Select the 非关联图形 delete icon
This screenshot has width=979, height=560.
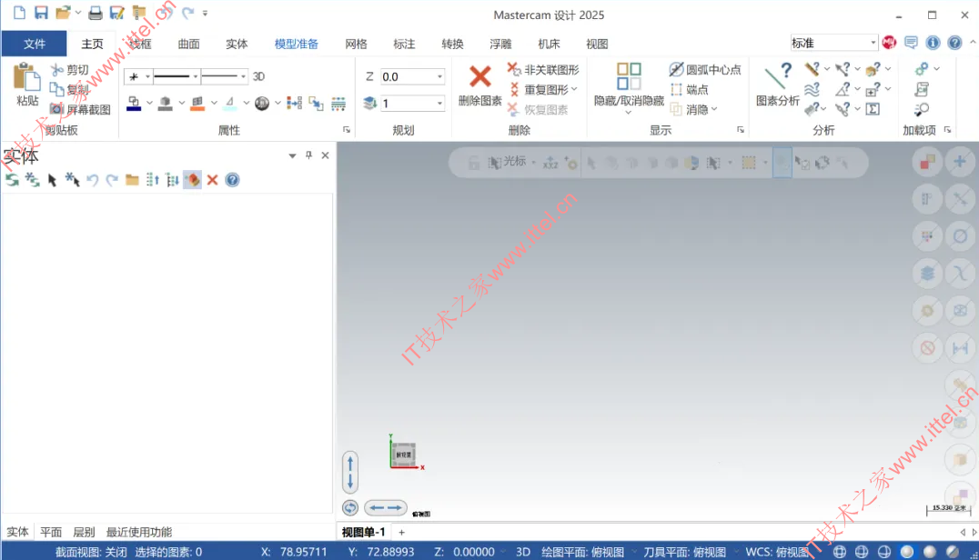(x=513, y=68)
